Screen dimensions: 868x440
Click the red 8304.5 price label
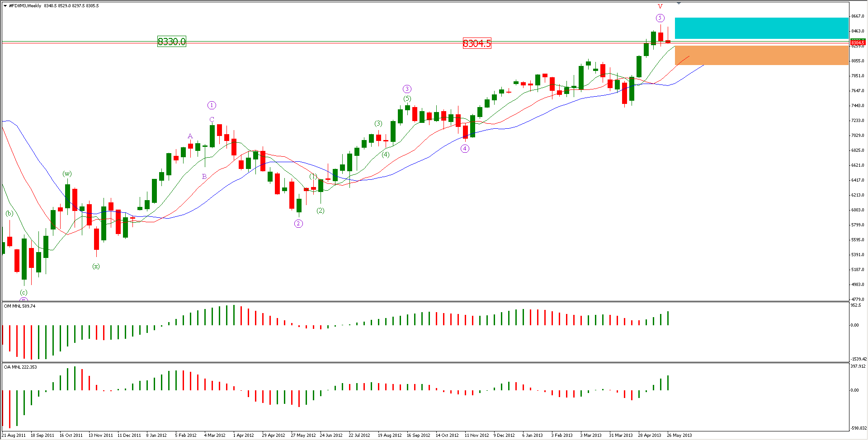(x=476, y=43)
